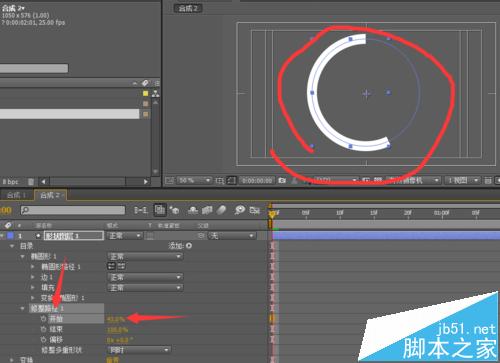Click the label tag column header icon
Image resolution: width=500 pixels, height=363 pixels.
(8, 225)
